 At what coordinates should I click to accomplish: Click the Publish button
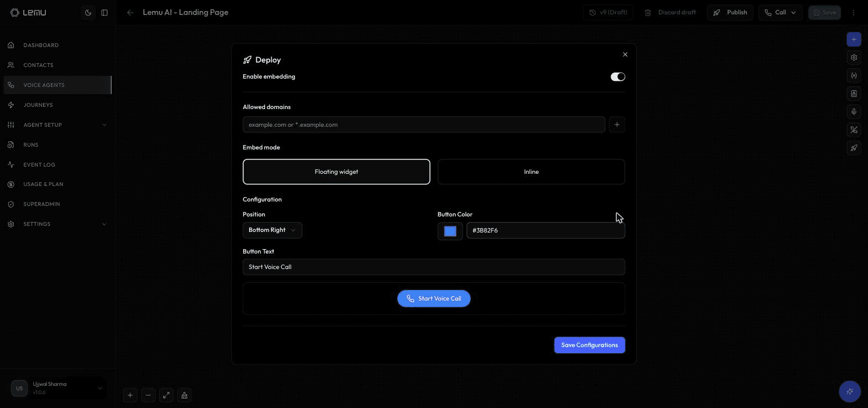pyautogui.click(x=730, y=13)
